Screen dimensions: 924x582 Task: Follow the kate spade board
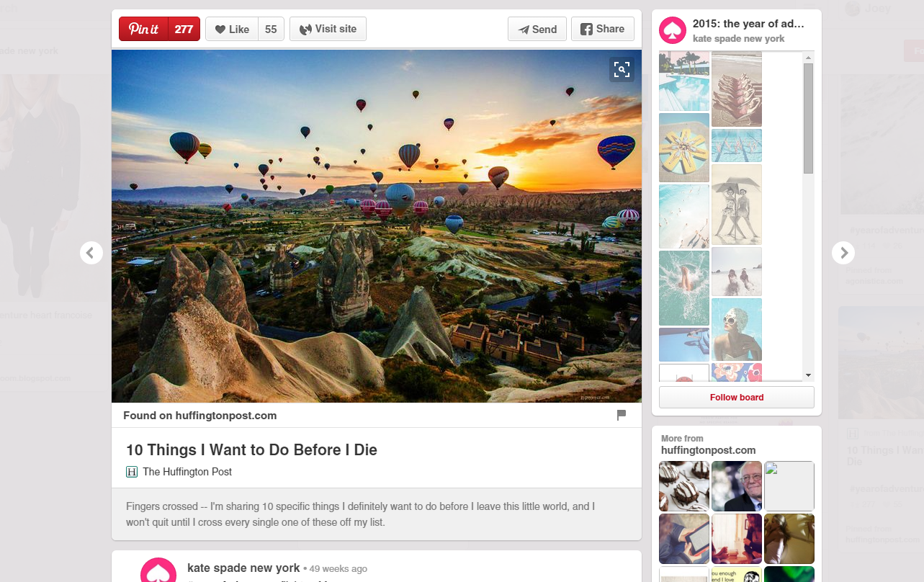point(736,398)
